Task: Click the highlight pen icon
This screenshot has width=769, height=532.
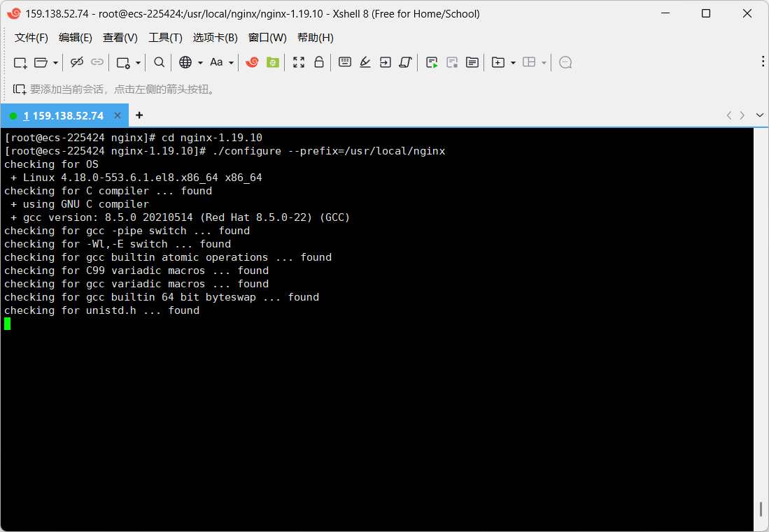Action: tap(365, 62)
